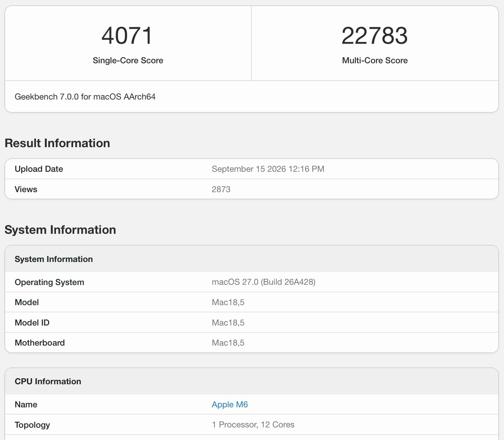Image resolution: width=504 pixels, height=440 pixels.
Task: Select 'September 15 2026 12:16 PM' value
Action: (x=268, y=169)
